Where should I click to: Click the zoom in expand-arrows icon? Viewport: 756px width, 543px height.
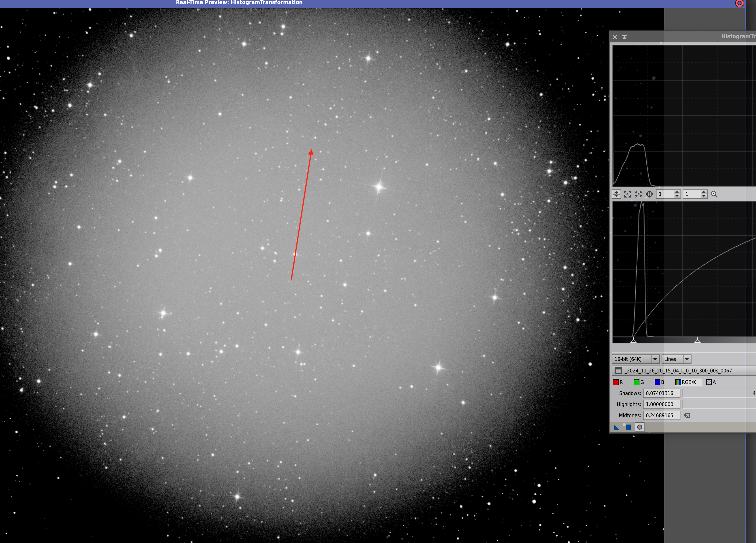pos(627,194)
